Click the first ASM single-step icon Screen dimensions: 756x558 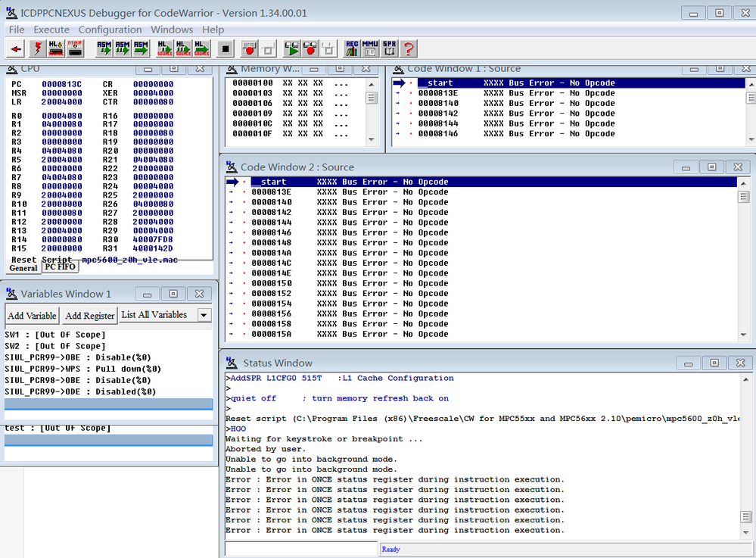pyautogui.click(x=104, y=48)
